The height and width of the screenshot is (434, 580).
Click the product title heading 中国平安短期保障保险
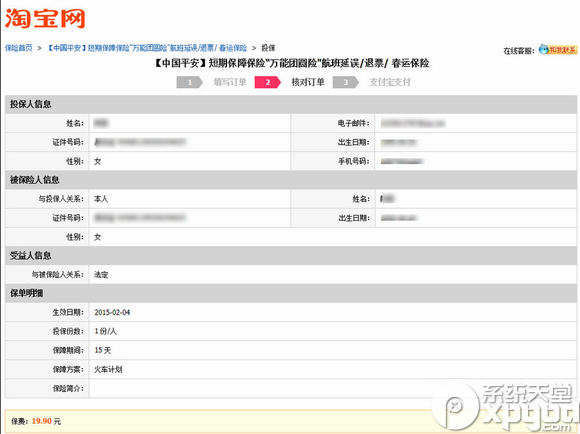pos(291,63)
